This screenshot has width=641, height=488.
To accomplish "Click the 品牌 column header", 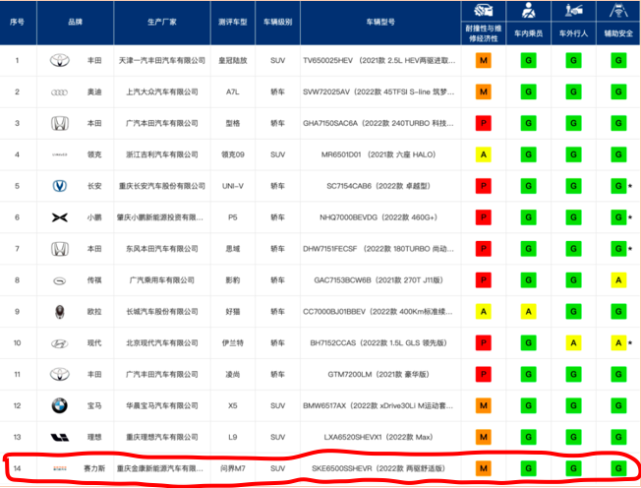I will 75,22.
